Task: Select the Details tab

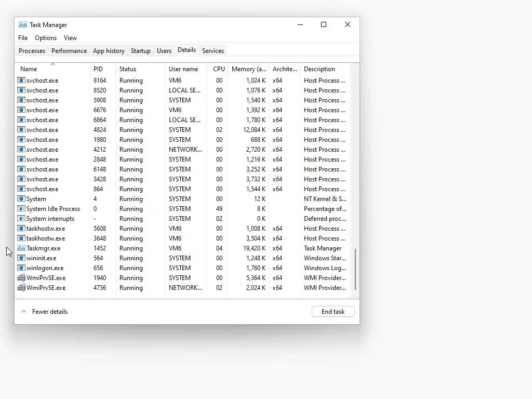Action: point(187,50)
